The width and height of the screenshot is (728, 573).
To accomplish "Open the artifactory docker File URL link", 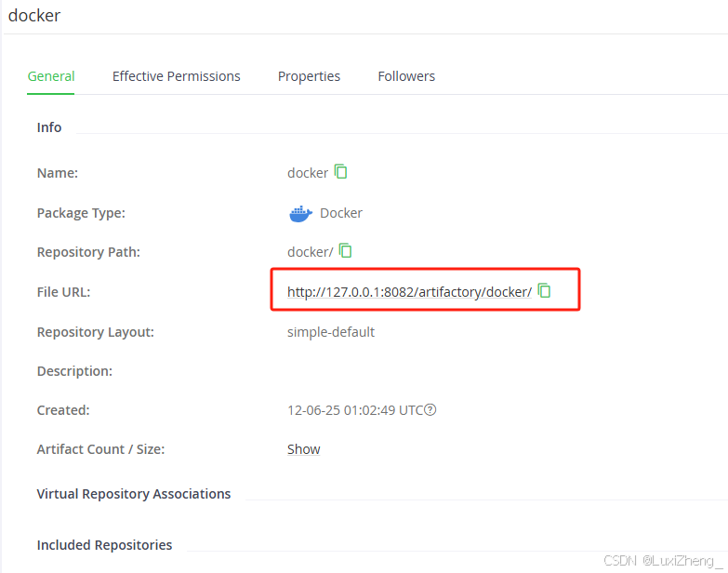I will point(409,292).
